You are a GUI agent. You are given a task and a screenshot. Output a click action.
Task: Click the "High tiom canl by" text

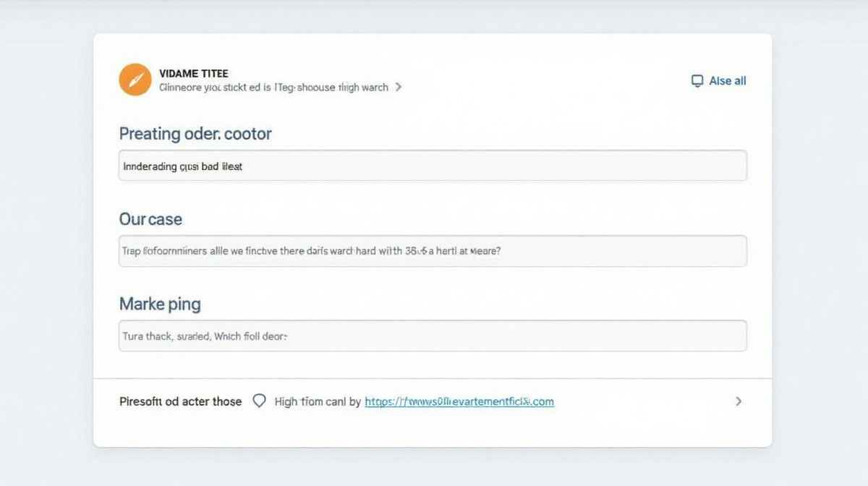click(318, 401)
